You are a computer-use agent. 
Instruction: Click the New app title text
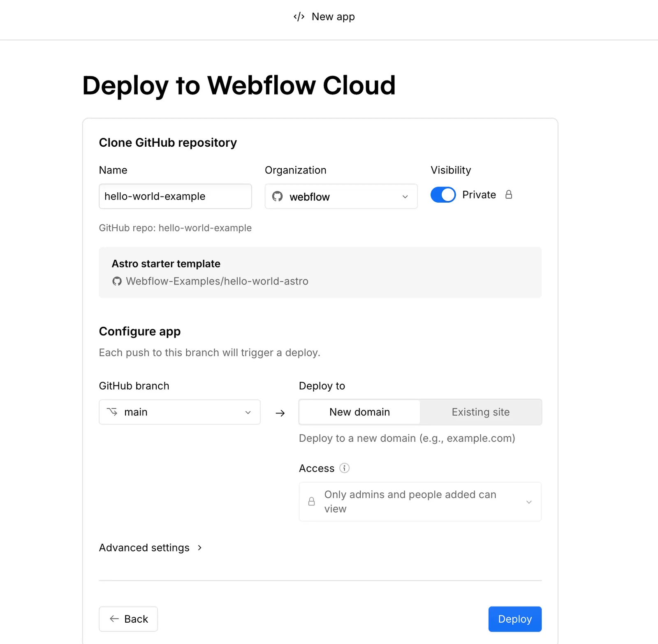333,17
